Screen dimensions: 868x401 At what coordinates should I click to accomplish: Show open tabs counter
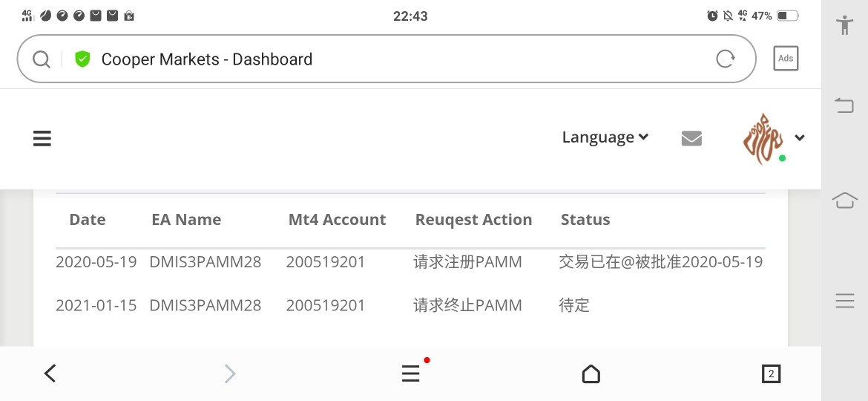pyautogui.click(x=771, y=374)
